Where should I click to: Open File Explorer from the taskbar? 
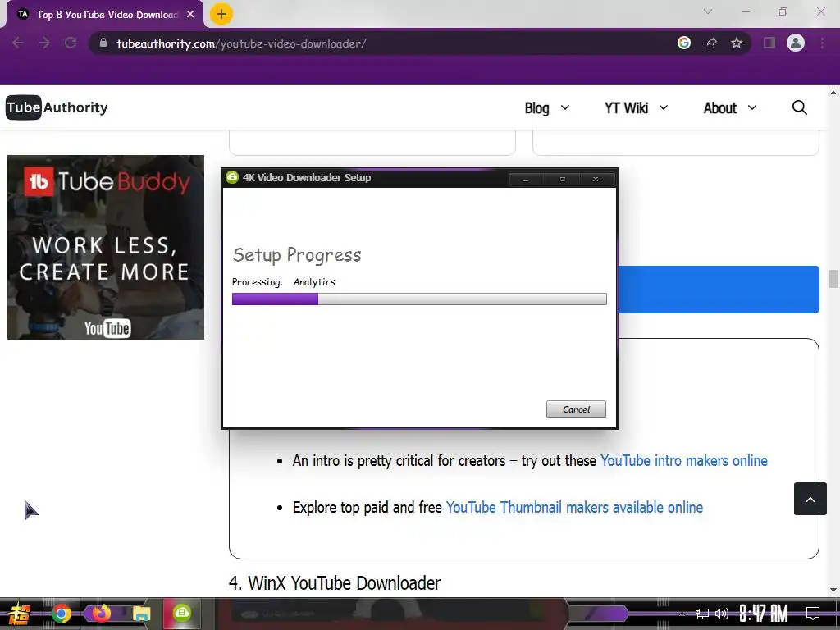point(142,614)
